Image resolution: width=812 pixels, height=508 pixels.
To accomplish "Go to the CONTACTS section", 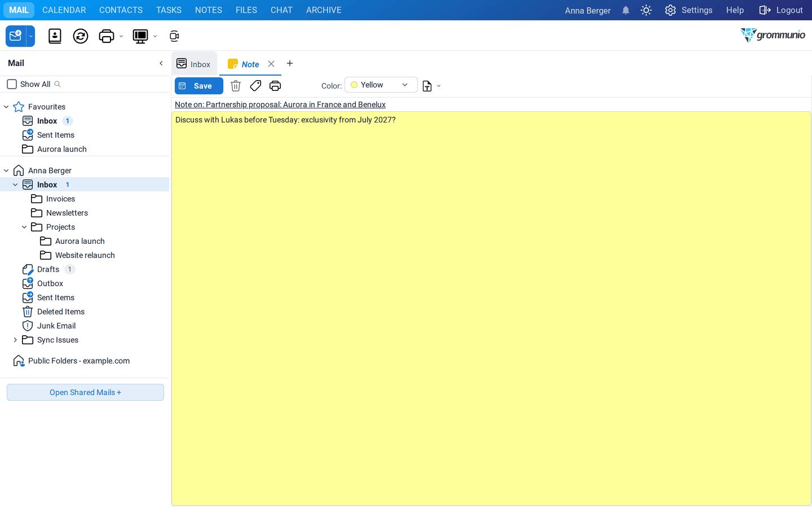I will [x=121, y=10].
